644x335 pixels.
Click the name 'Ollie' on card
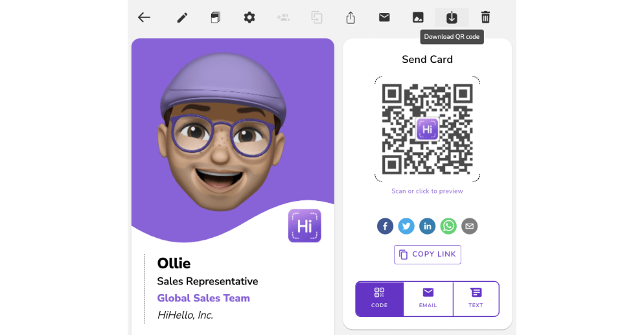tap(174, 263)
